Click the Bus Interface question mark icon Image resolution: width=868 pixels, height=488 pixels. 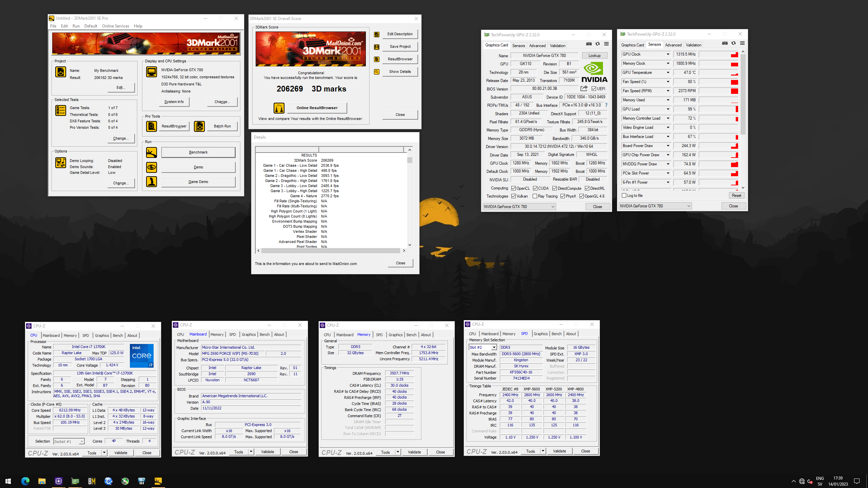click(x=607, y=105)
